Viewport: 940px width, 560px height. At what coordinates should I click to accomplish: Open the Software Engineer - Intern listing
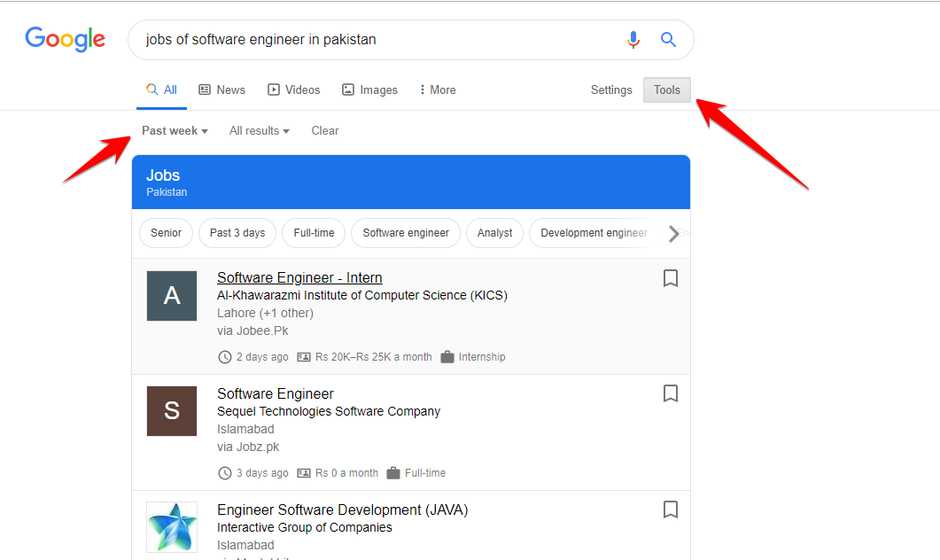point(299,277)
